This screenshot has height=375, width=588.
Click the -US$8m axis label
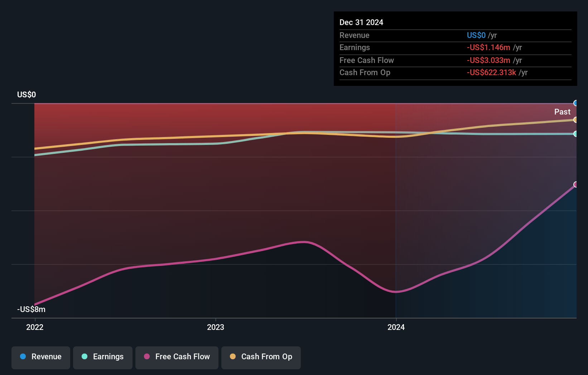31,309
